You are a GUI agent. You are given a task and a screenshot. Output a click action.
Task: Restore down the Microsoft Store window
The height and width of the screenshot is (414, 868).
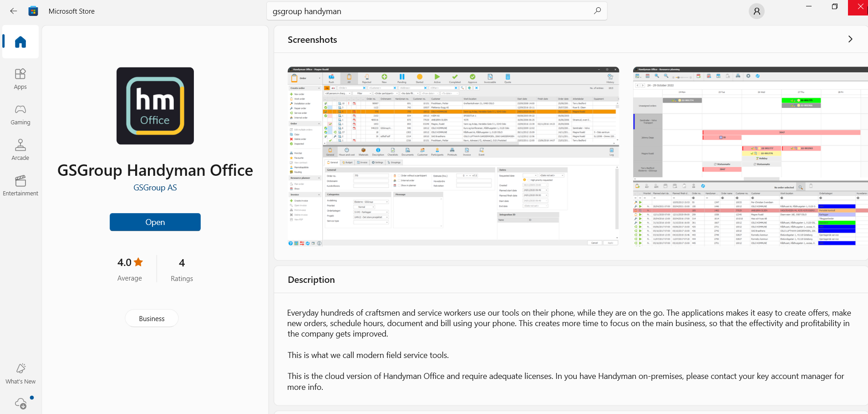(x=835, y=6)
